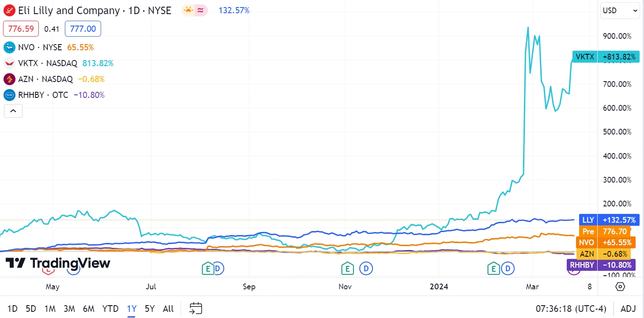This screenshot has height=318, width=644.
Task: Collapse the comparison symbols legend
Action: pyautogui.click(x=13, y=111)
